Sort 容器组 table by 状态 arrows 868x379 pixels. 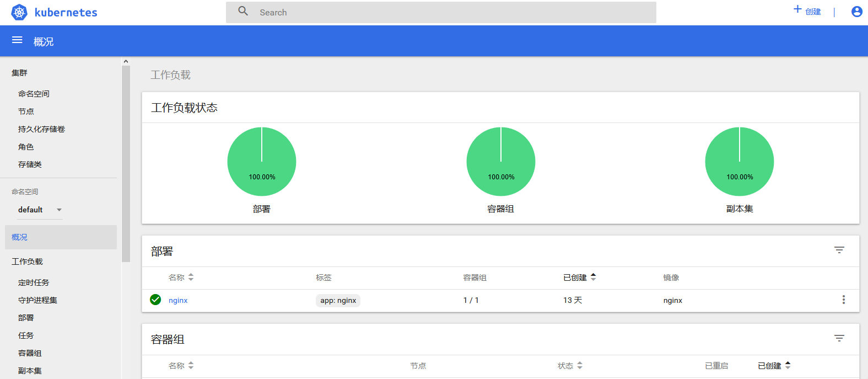coord(580,365)
